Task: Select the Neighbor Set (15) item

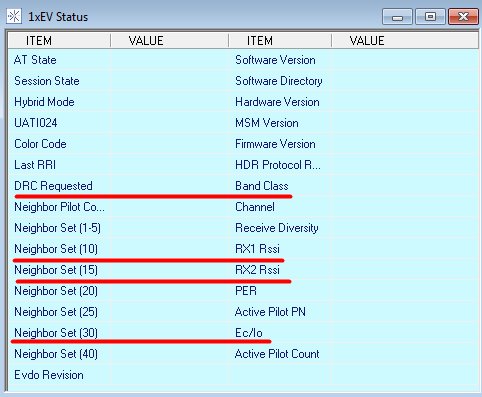Action: [x=56, y=270]
